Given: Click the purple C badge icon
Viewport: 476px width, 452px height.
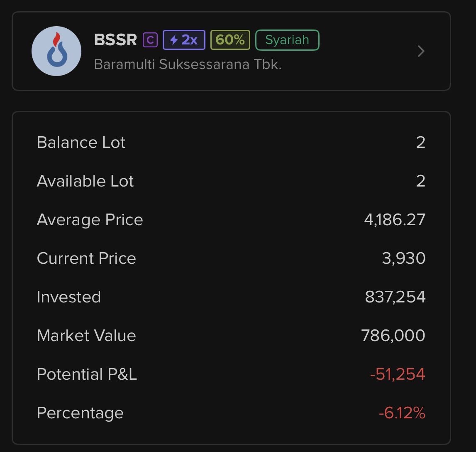Looking at the screenshot, I should 150,40.
